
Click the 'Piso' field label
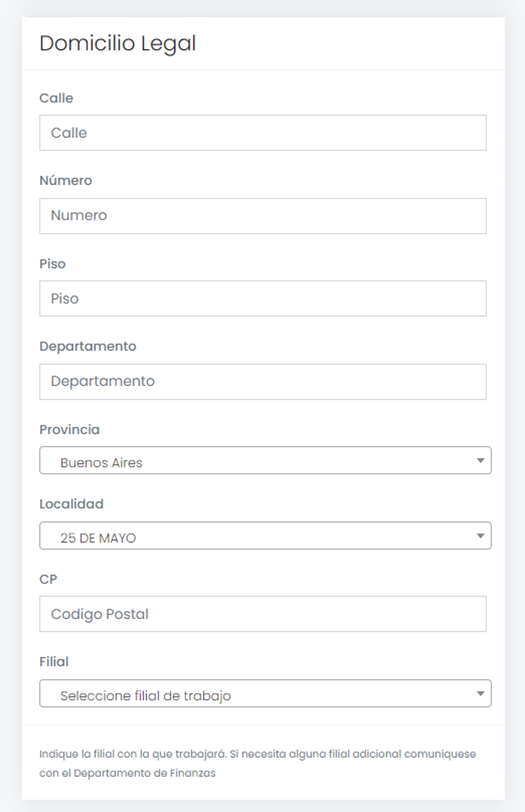point(53,264)
